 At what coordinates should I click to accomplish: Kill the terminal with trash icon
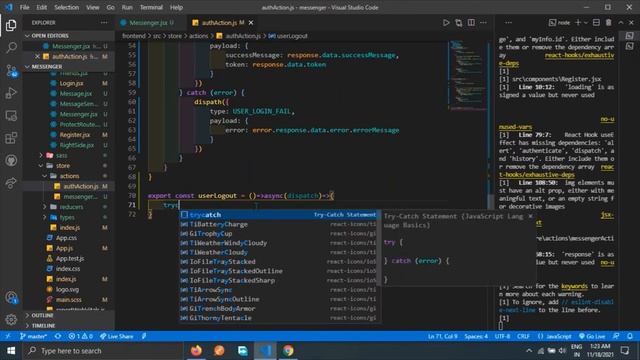609,23
